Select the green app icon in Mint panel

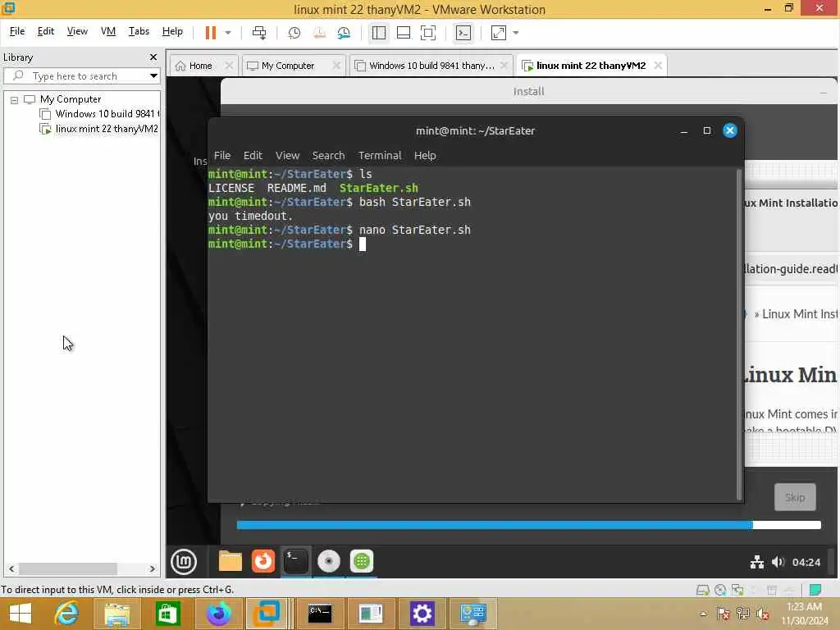362,561
